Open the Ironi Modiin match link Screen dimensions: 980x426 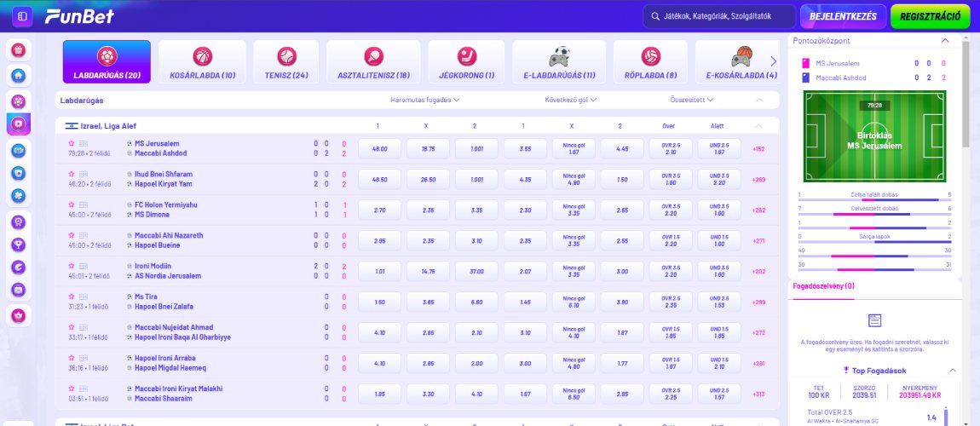(x=168, y=271)
